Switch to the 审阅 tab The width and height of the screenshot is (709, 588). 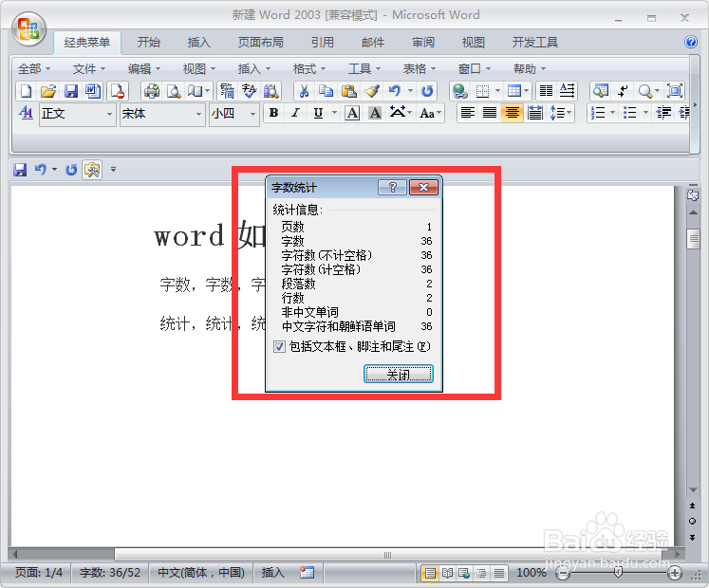pos(423,42)
